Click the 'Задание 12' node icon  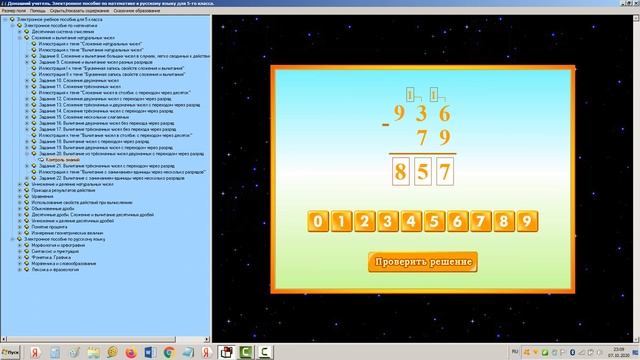tap(34, 99)
